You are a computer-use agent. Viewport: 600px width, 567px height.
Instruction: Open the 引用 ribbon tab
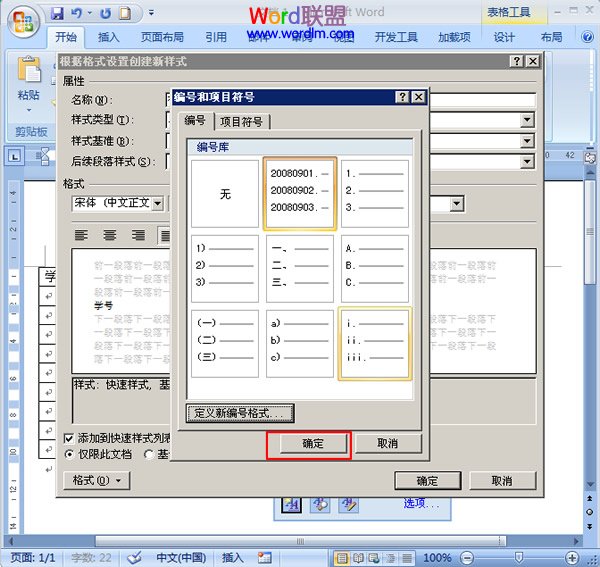pyautogui.click(x=216, y=37)
